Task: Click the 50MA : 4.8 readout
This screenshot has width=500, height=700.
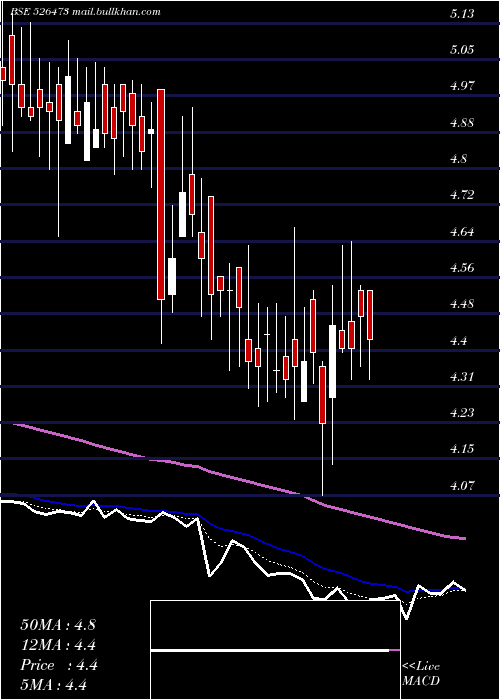Action: (58, 625)
